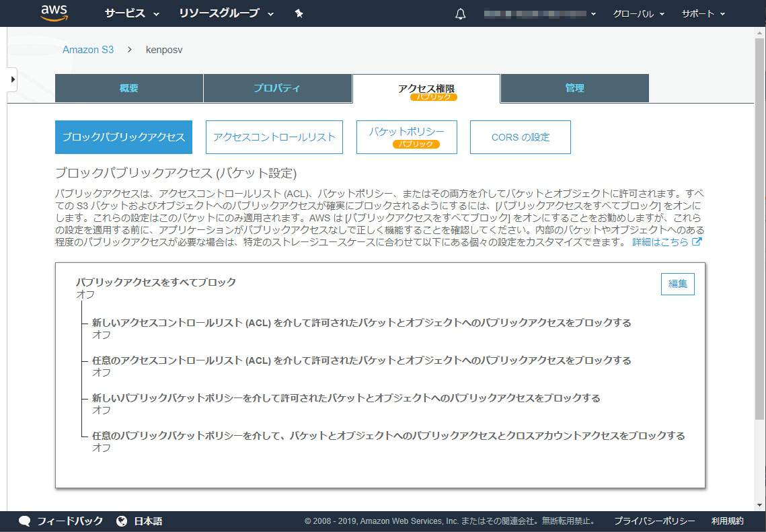Expand the left side navigation panel

[x=12, y=79]
